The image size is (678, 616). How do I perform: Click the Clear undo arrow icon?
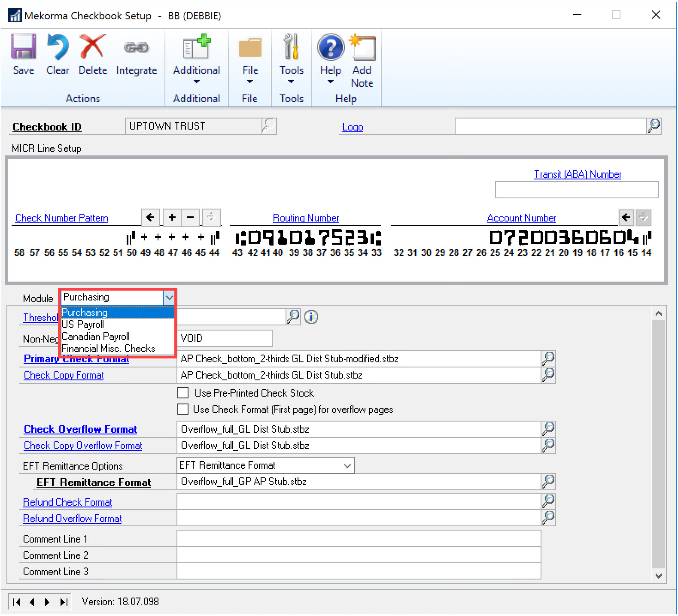click(x=58, y=47)
